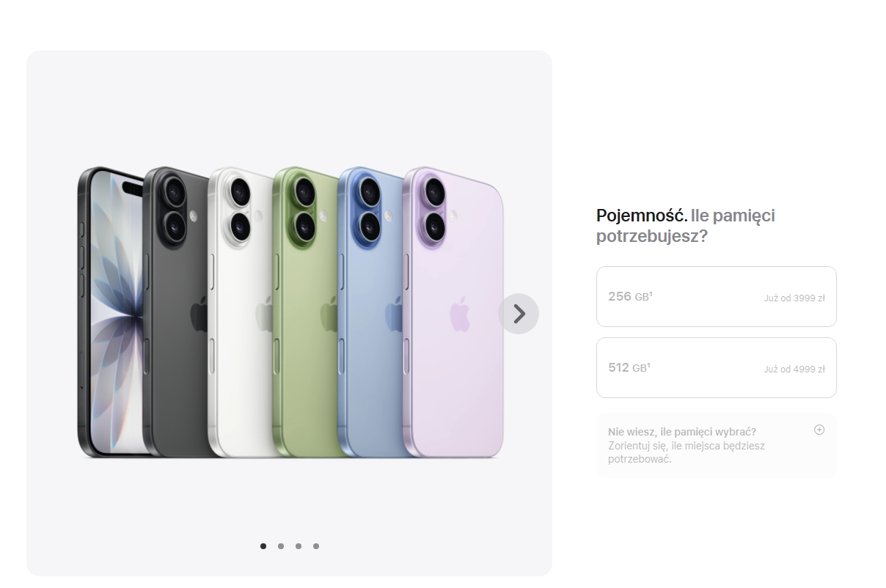Choose the 256 GB capacity option
Image resolution: width=886 pixels, height=588 pixels.
pos(716,296)
